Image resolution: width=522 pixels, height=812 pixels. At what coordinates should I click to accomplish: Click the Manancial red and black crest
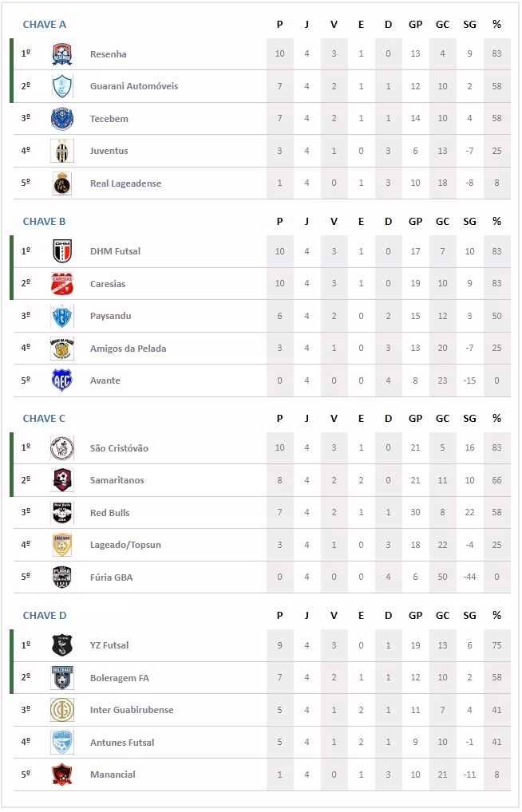(61, 775)
